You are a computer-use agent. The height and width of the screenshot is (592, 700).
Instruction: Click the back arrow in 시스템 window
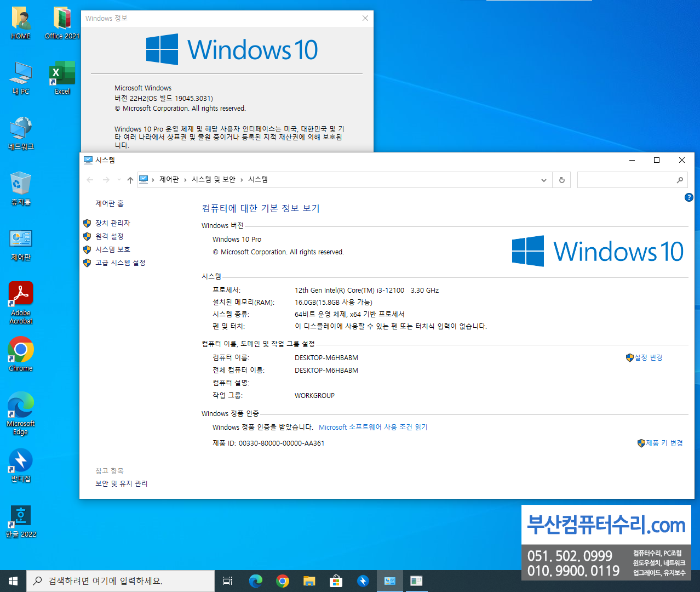90,180
